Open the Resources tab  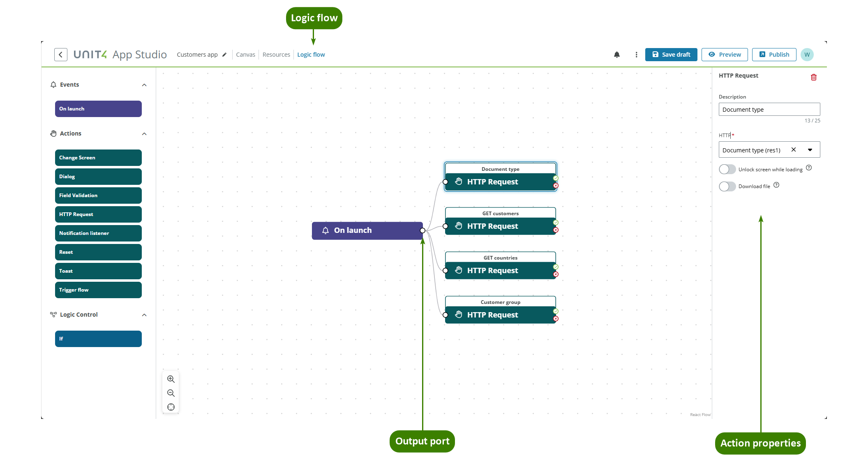[x=276, y=54]
